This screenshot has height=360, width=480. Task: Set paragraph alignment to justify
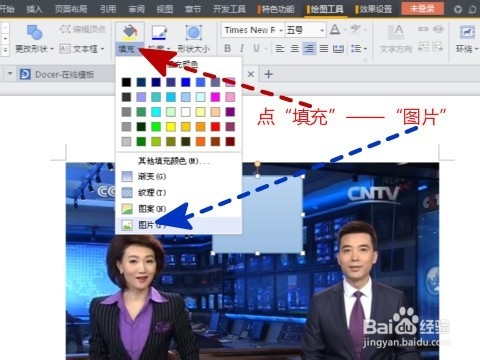coord(324,49)
